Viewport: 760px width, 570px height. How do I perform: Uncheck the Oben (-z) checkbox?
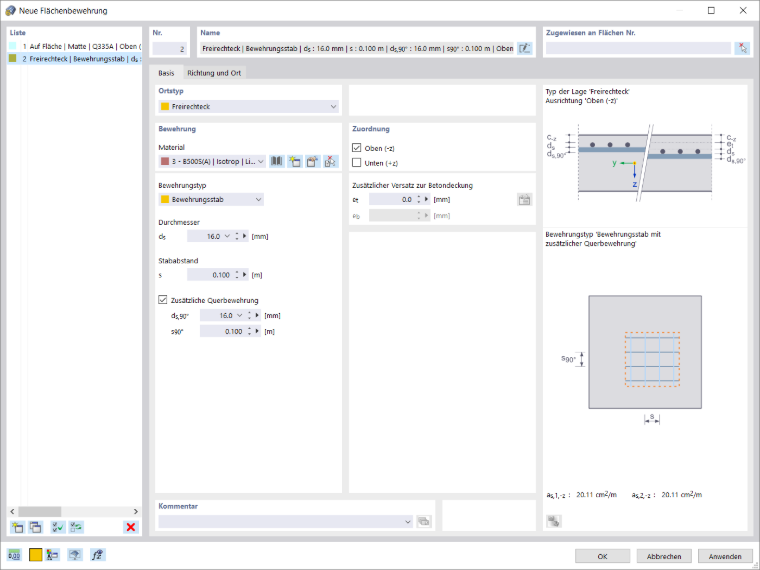357,148
